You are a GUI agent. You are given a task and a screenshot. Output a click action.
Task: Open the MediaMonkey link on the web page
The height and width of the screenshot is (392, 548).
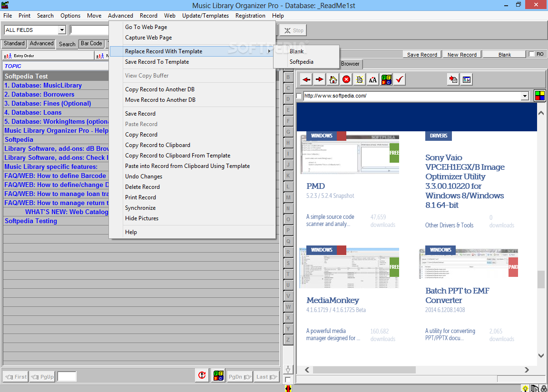333,301
